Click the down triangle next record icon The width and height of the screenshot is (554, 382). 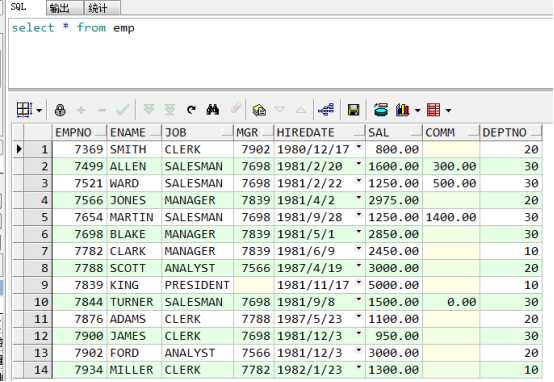click(280, 110)
